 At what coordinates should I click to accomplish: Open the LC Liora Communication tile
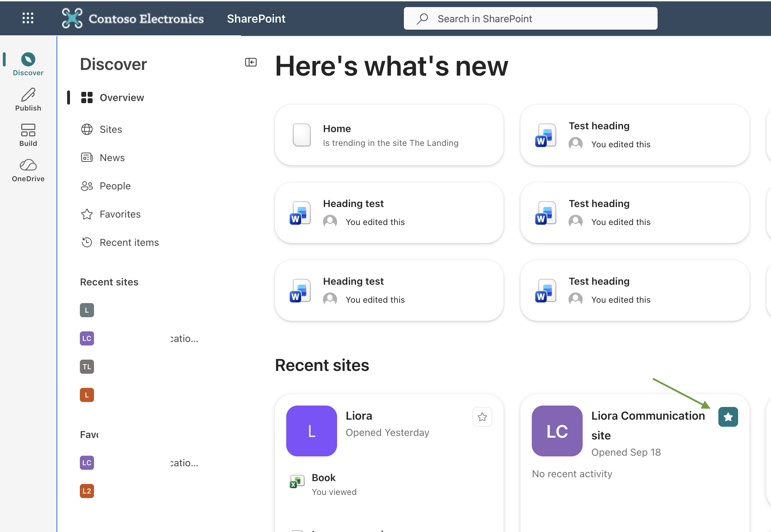pos(557,431)
